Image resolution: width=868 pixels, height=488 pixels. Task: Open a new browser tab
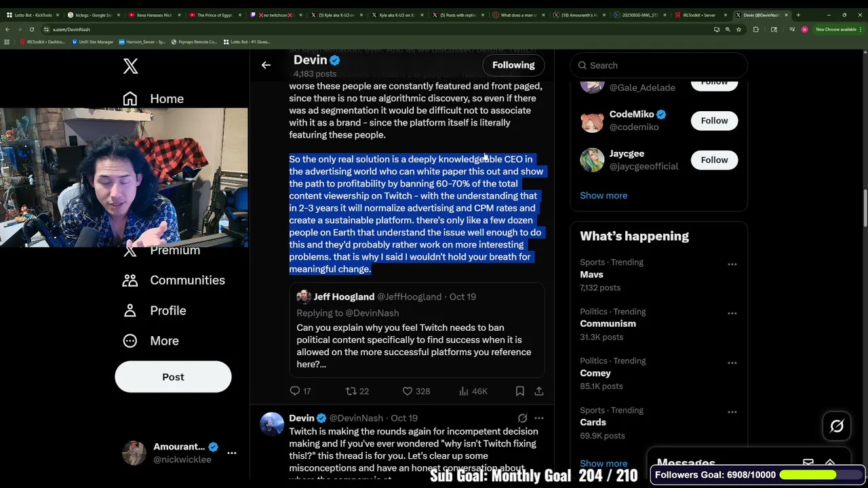[798, 15]
